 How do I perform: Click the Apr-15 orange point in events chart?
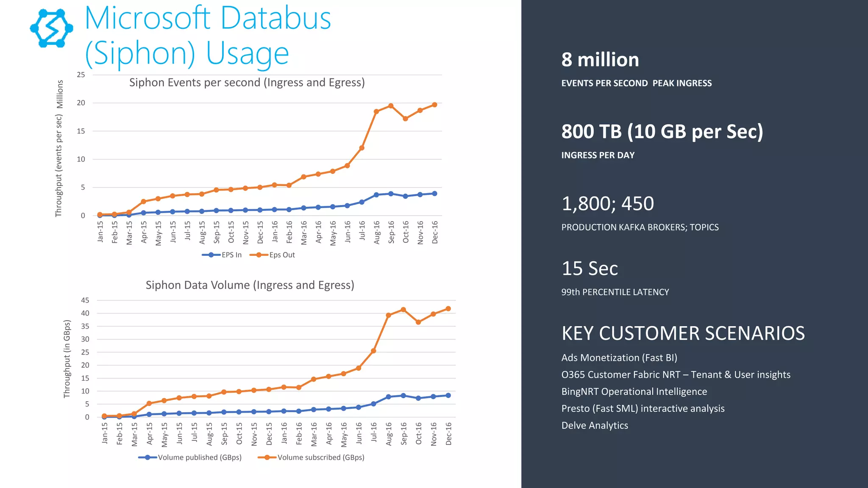coord(144,202)
